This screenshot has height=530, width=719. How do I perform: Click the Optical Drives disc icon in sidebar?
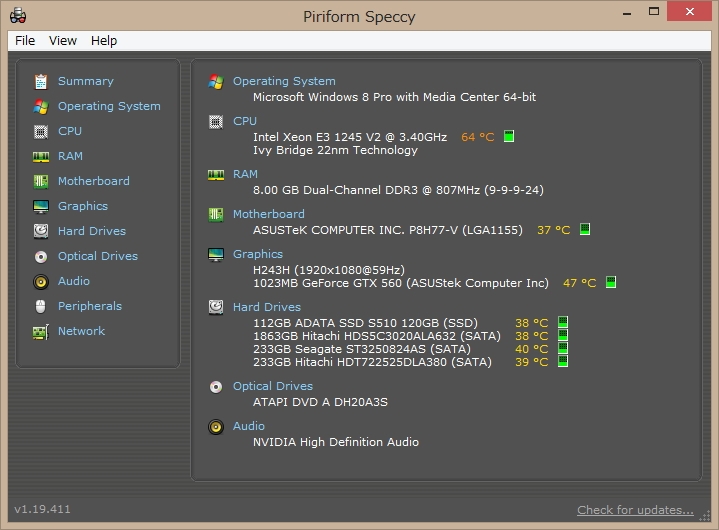pyautogui.click(x=41, y=256)
